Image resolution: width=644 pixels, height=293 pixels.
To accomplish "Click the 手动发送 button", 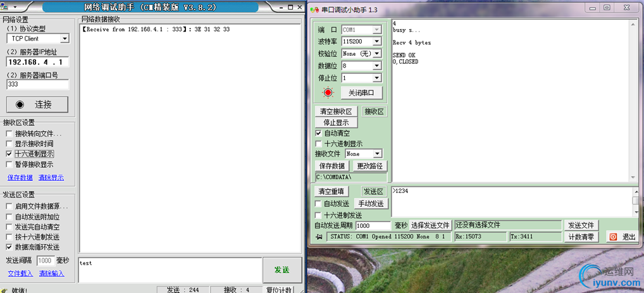I will [371, 203].
